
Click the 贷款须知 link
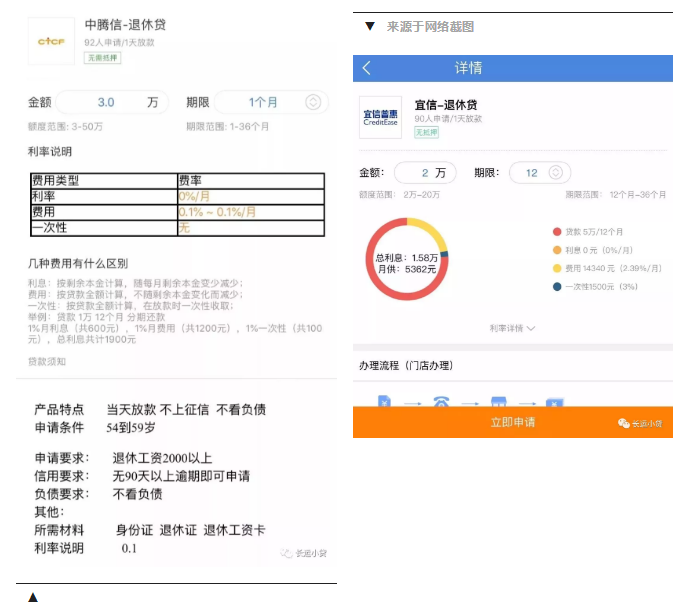47,361
